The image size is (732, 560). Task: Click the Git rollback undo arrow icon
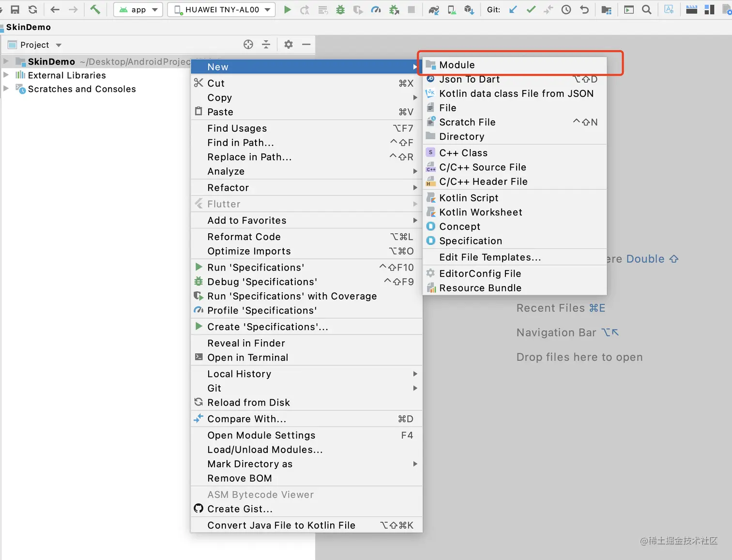coord(584,10)
